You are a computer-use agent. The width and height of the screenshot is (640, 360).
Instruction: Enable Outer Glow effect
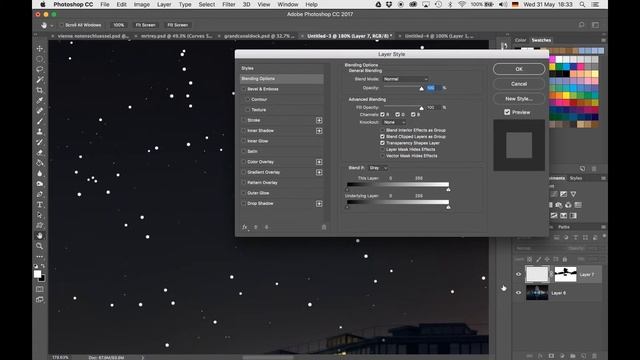[244, 193]
